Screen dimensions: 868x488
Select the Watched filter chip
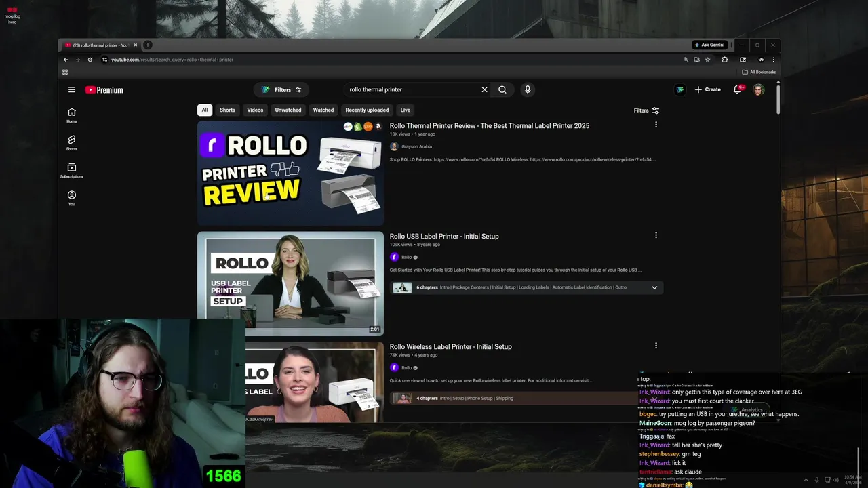[323, 110]
